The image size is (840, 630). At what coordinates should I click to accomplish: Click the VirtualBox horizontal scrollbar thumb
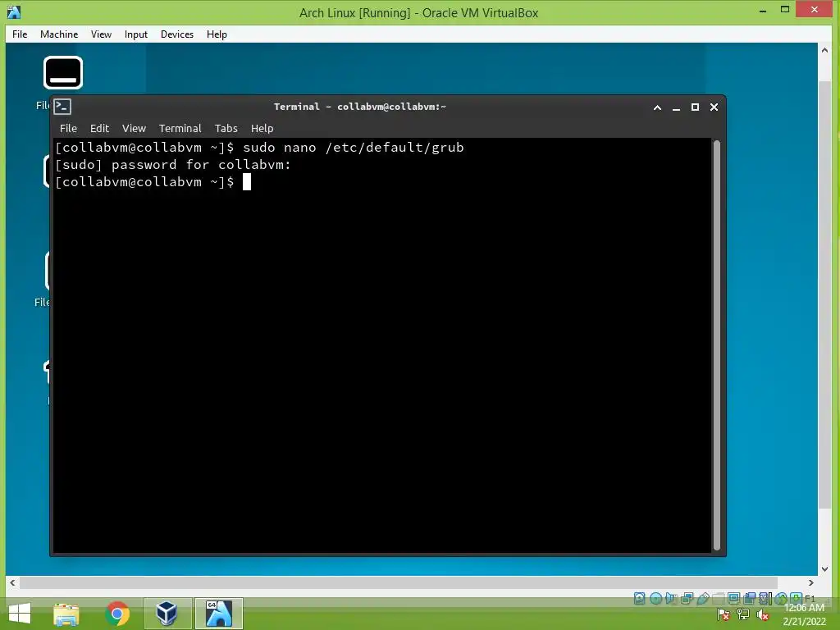coord(399,582)
